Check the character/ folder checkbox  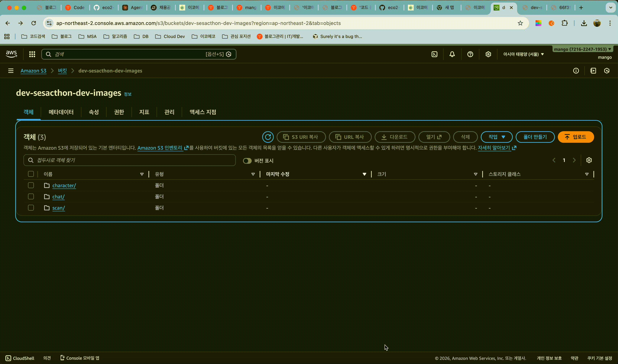click(x=31, y=185)
